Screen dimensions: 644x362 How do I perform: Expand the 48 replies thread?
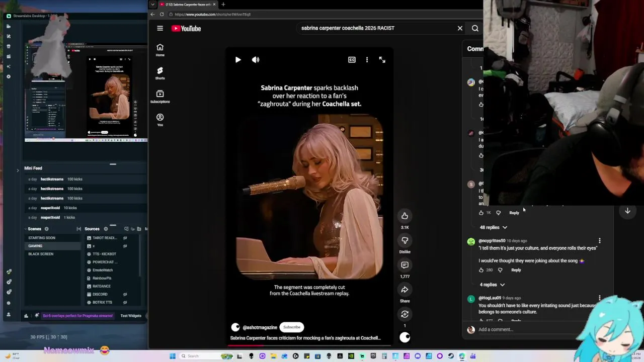click(493, 227)
